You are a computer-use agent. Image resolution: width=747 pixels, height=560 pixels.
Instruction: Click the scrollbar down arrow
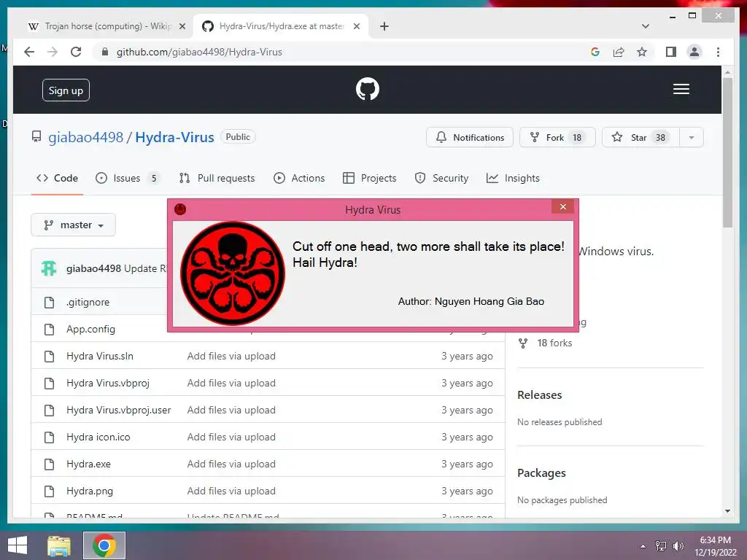click(x=727, y=511)
